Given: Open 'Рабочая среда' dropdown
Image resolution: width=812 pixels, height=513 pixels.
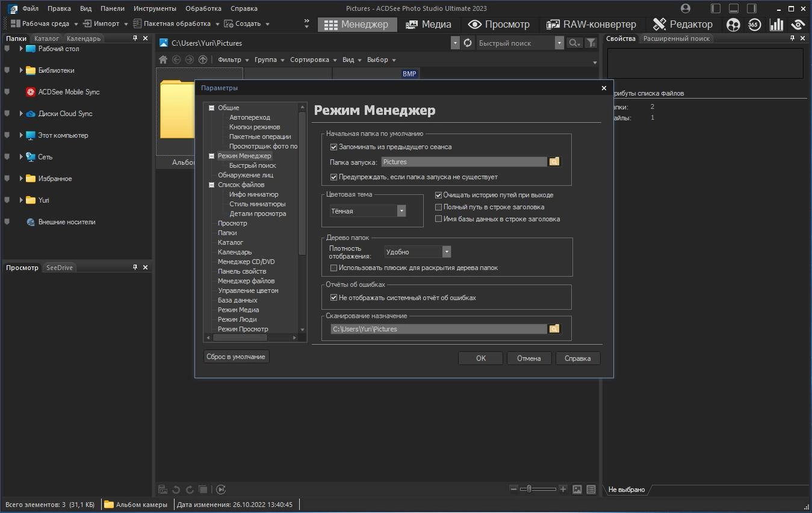Looking at the screenshot, I should coord(45,23).
